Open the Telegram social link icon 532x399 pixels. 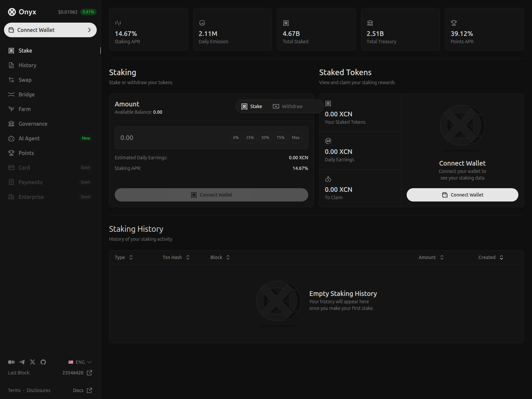click(22, 362)
